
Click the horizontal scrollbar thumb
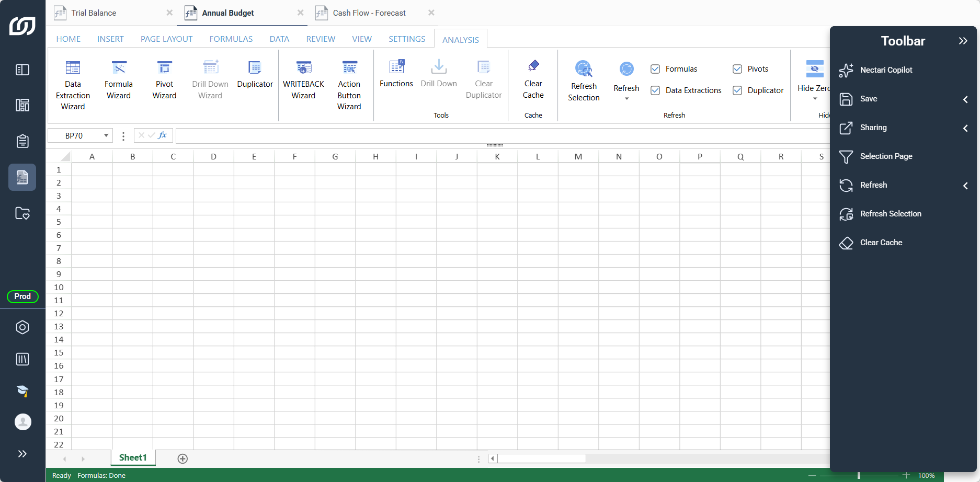coord(542,458)
